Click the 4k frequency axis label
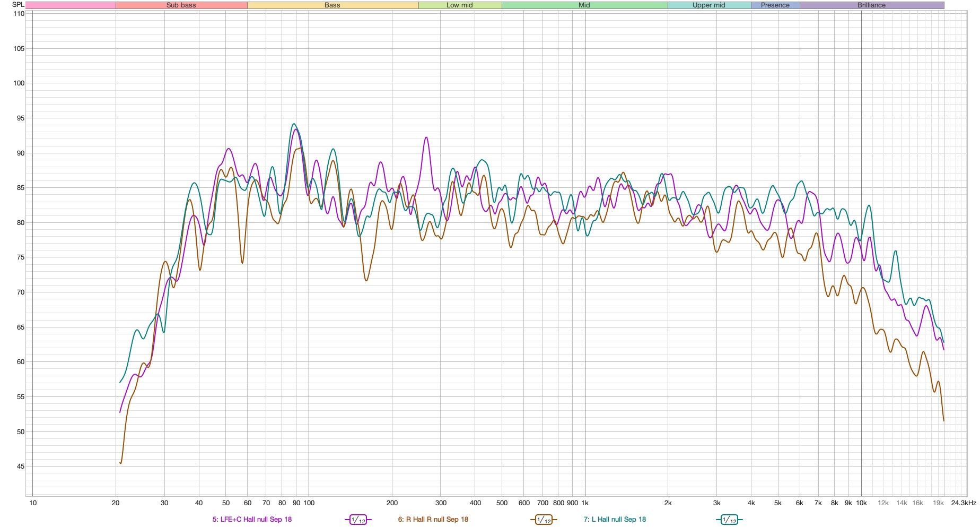980x527 pixels. coord(751,503)
